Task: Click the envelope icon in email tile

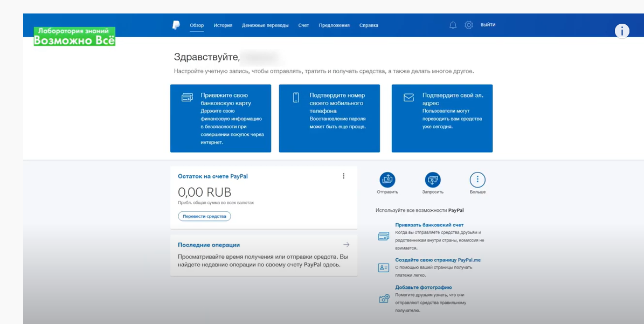Action: pyautogui.click(x=408, y=98)
